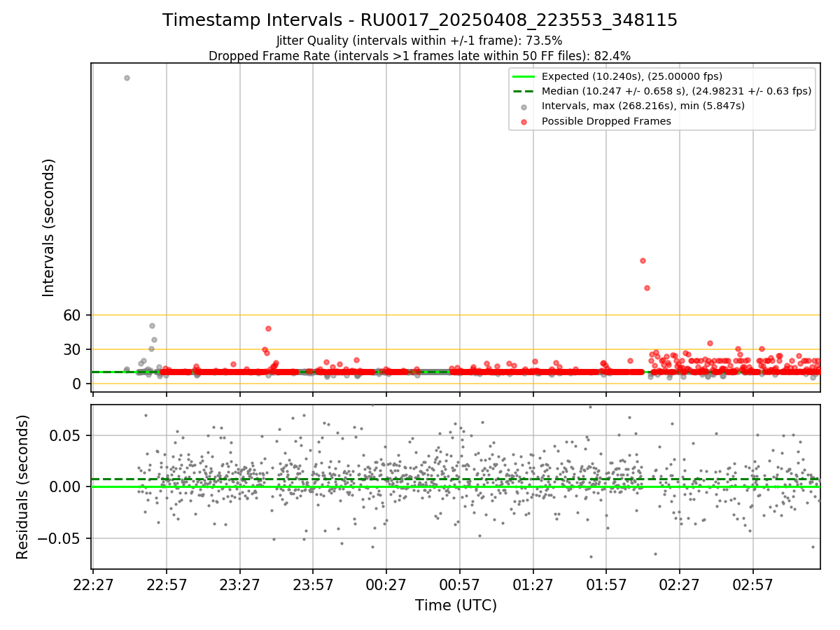Click the green expected-line sample in the legend
The height and width of the screenshot is (630, 840).
pyautogui.click(x=524, y=76)
